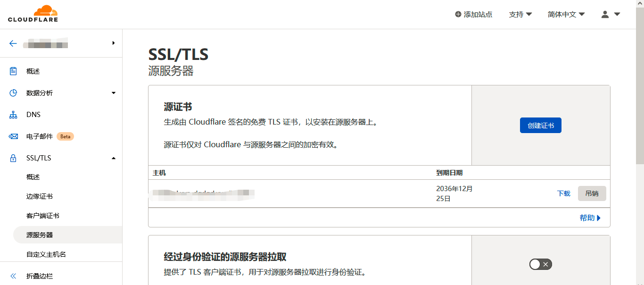Expand the site selector arrow in sidebar
This screenshot has height=285, width=644.
point(114,43)
